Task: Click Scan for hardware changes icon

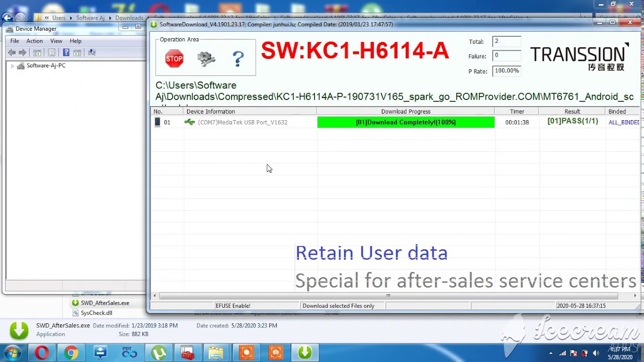Action: 92,52
